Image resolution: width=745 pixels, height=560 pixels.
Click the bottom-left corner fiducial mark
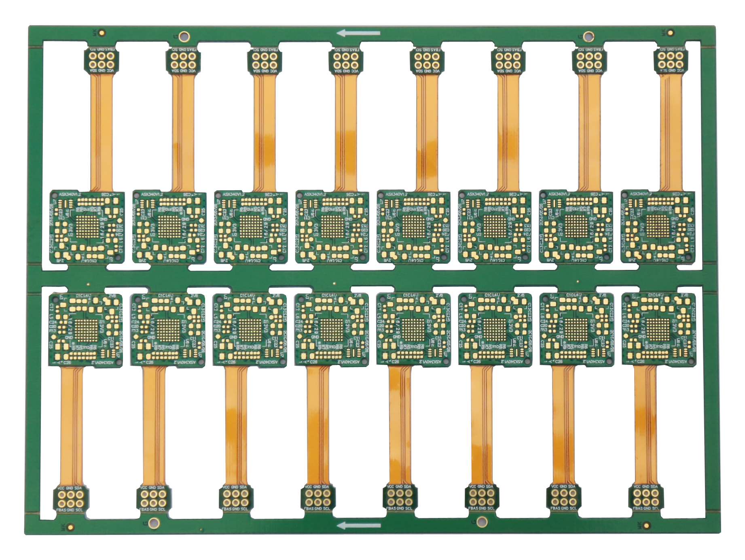71,527
